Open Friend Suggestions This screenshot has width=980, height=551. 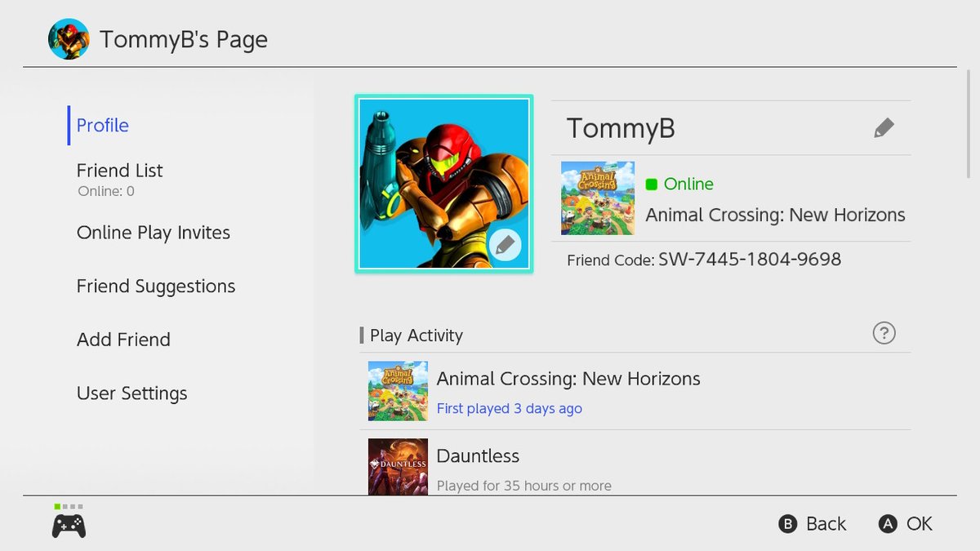[156, 287]
